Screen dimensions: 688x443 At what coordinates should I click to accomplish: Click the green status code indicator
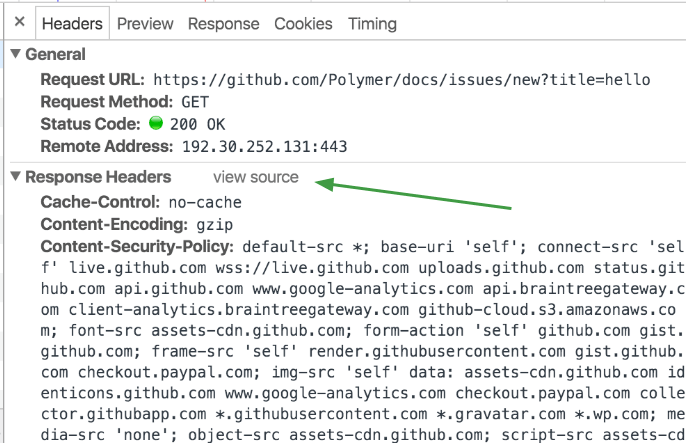[x=155, y=124]
